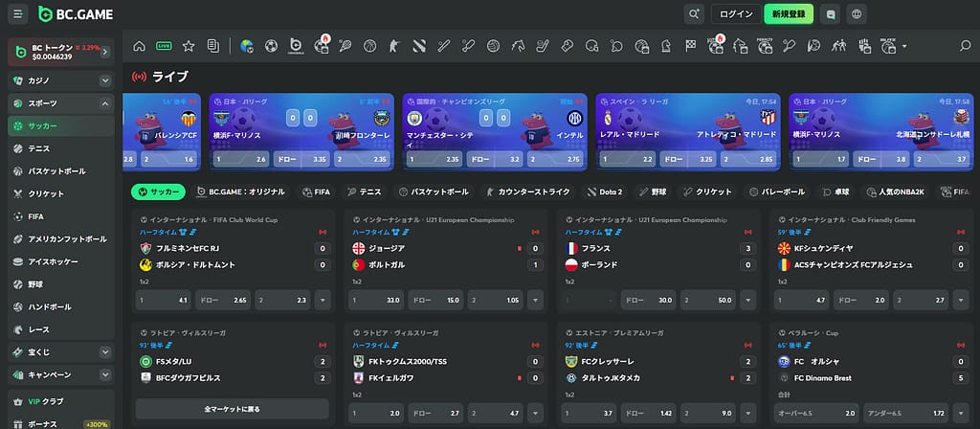This screenshot has height=429, width=980.
Task: Open ハンドボール in the left sidebar
Action: (61, 307)
